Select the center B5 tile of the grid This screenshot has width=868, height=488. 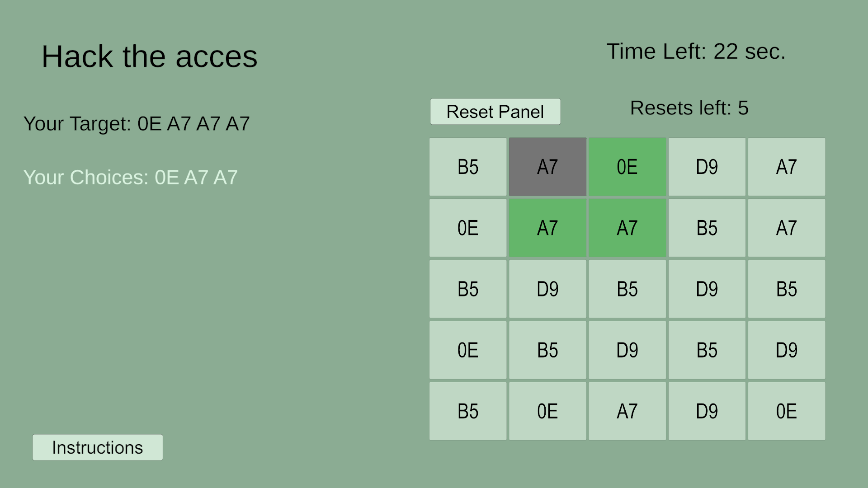click(x=627, y=289)
